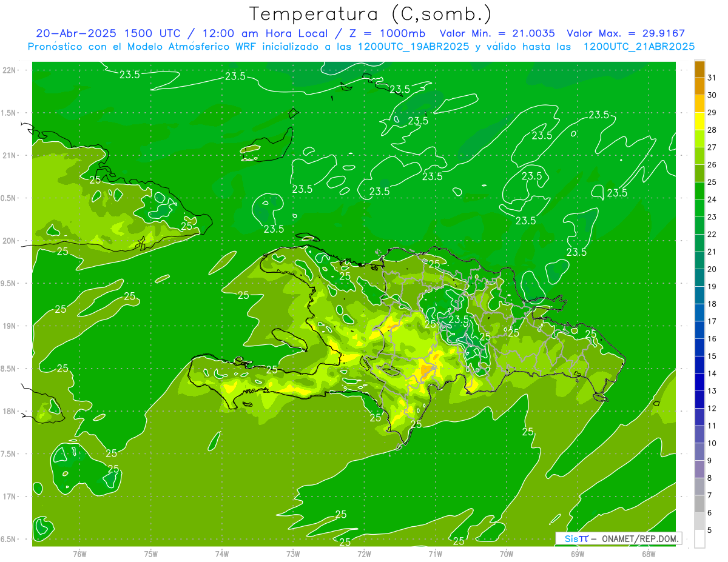
Task: Click the 17N latitude axis label
Action: tap(10, 497)
